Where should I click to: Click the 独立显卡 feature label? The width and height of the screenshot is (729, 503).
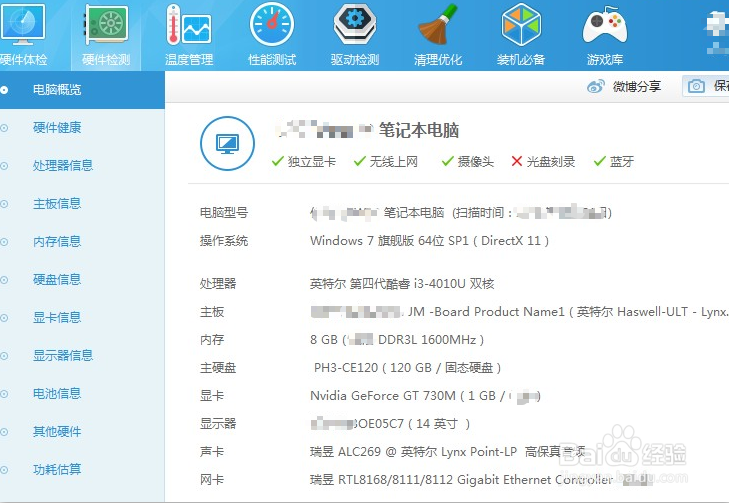pos(312,161)
